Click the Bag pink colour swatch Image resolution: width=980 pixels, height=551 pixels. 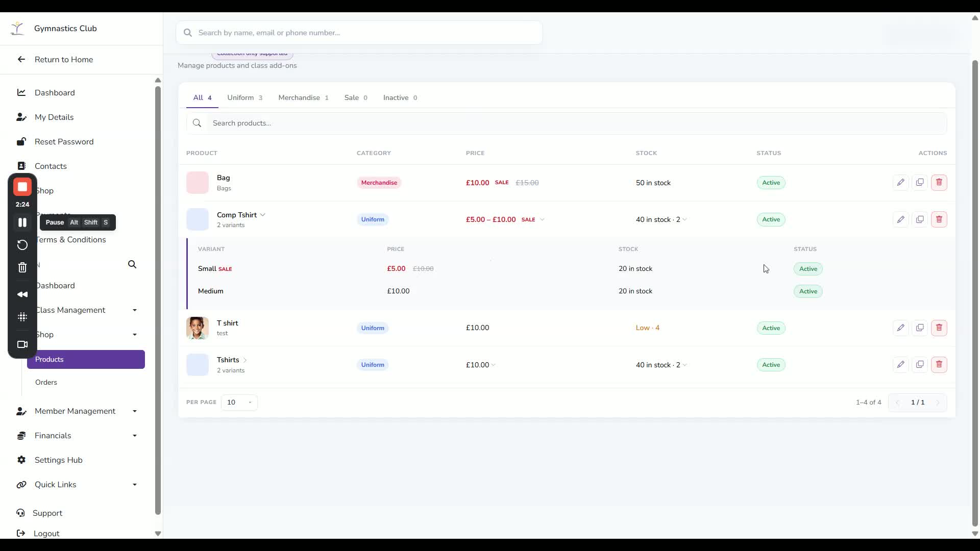coord(198,183)
